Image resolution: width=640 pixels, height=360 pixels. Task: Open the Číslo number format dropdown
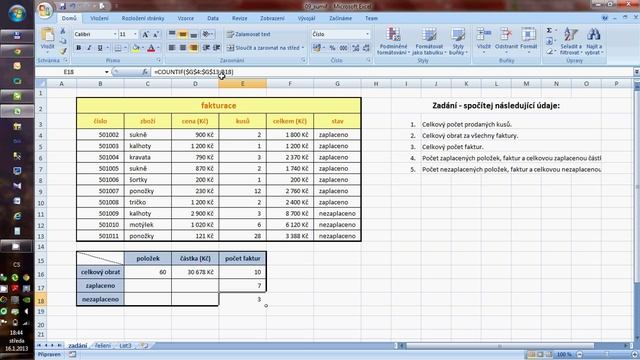pos(367,34)
